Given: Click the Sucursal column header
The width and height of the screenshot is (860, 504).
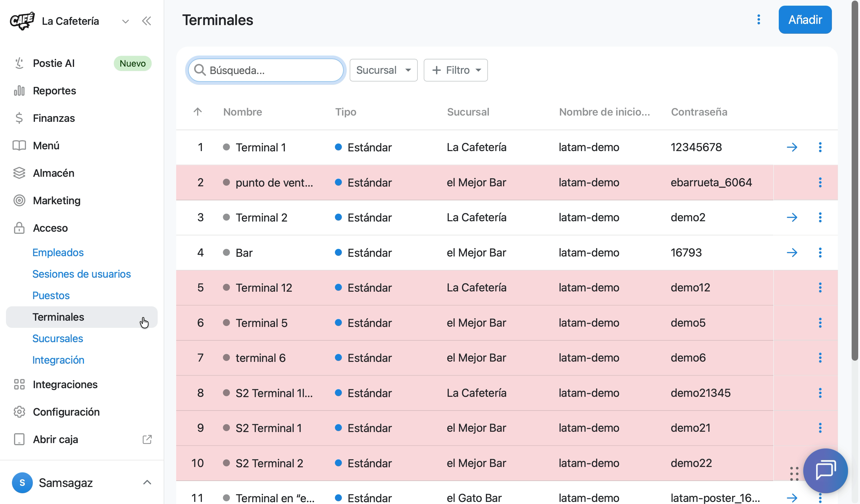Looking at the screenshot, I should pyautogui.click(x=468, y=112).
